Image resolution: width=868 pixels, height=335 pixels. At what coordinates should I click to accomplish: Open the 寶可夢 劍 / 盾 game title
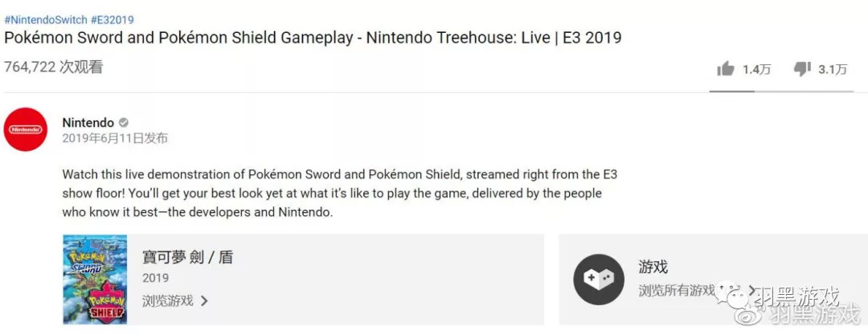pos(187,258)
